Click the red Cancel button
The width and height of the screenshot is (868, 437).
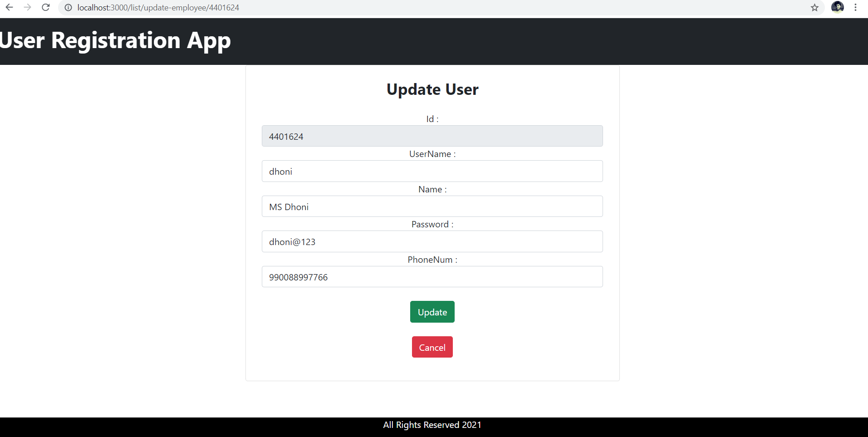(432, 347)
